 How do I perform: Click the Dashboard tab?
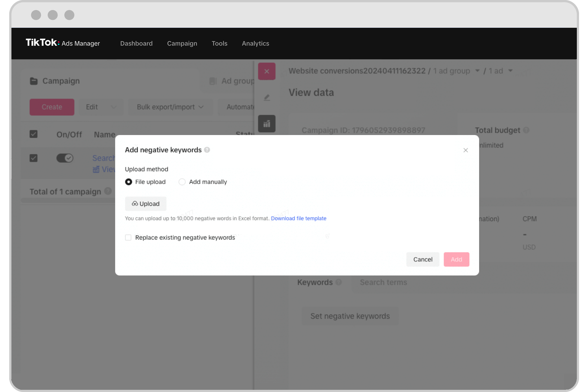pyautogui.click(x=136, y=43)
